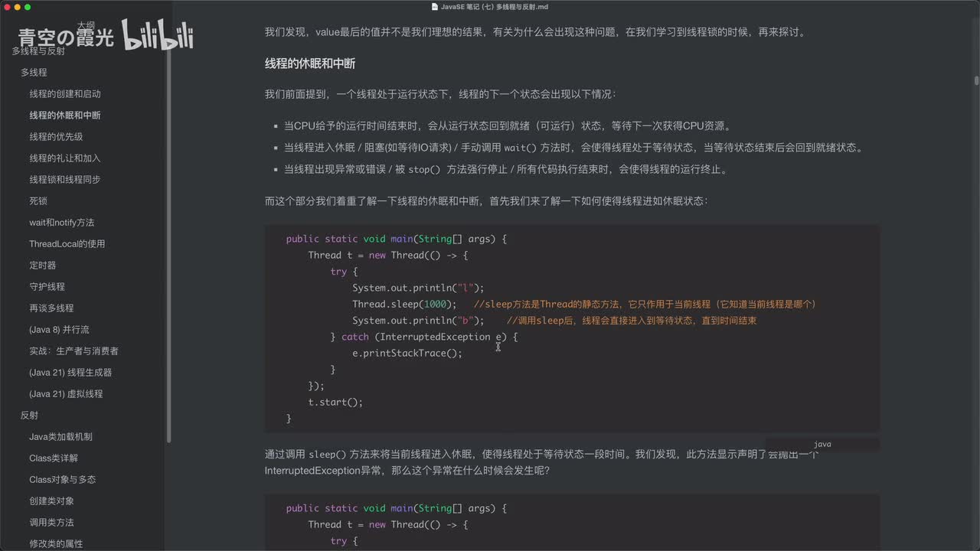Image resolution: width=980 pixels, height=551 pixels.
Task: Click the paragraph starting 通过调用 sleep()
Action: click(542, 462)
